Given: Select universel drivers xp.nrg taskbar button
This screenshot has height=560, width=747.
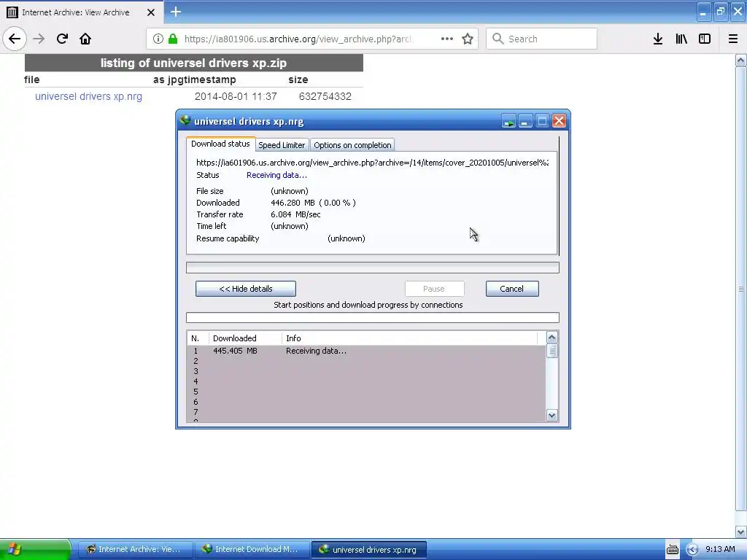Looking at the screenshot, I should tap(368, 550).
